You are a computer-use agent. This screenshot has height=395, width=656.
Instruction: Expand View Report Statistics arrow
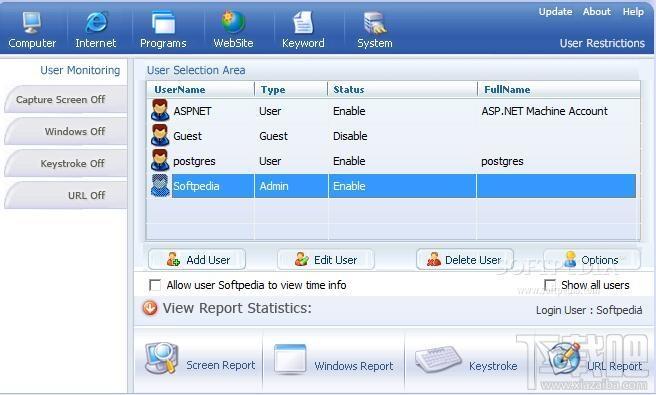150,308
